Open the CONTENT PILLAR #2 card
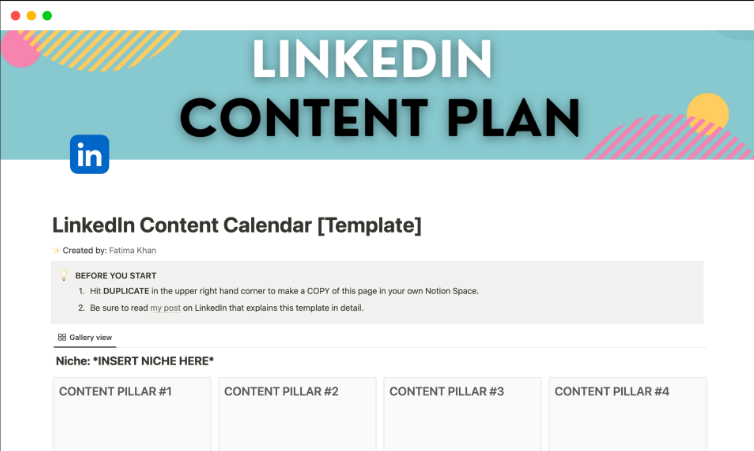Screen dimensions: 754x451 coord(297,414)
